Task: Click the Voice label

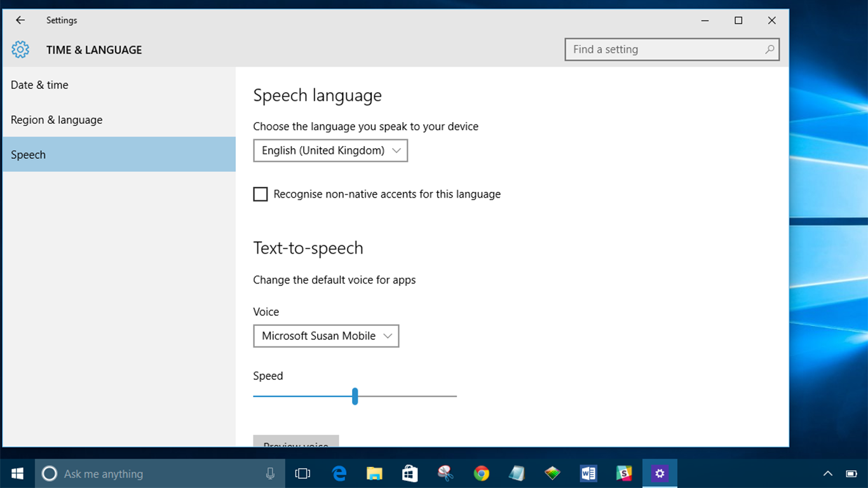Action: [266, 312]
